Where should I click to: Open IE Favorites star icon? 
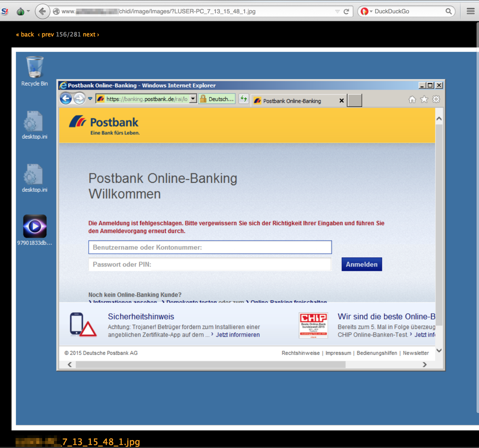tap(424, 99)
